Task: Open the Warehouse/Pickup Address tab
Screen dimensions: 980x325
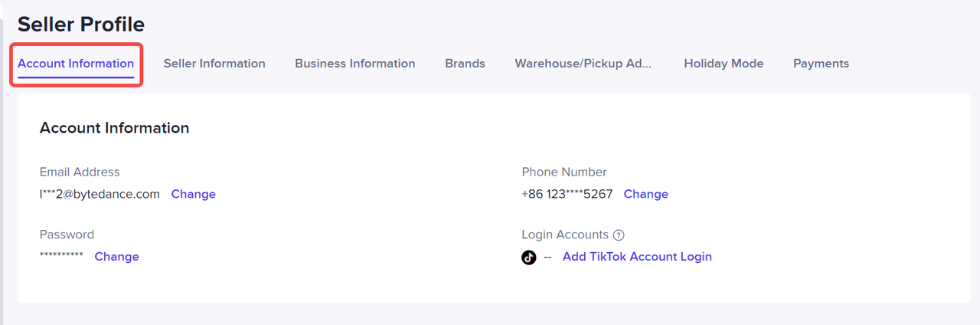Action: (583, 64)
